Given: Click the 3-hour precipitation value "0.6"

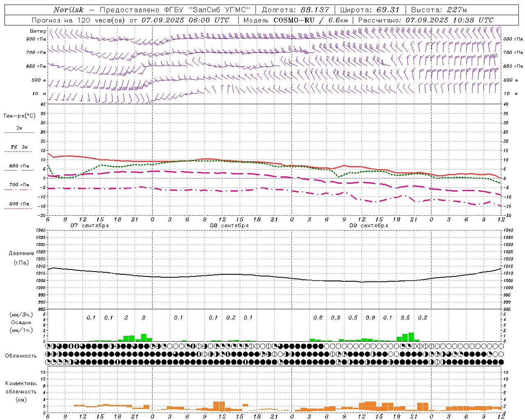Looking at the screenshot, I should click(318, 317).
